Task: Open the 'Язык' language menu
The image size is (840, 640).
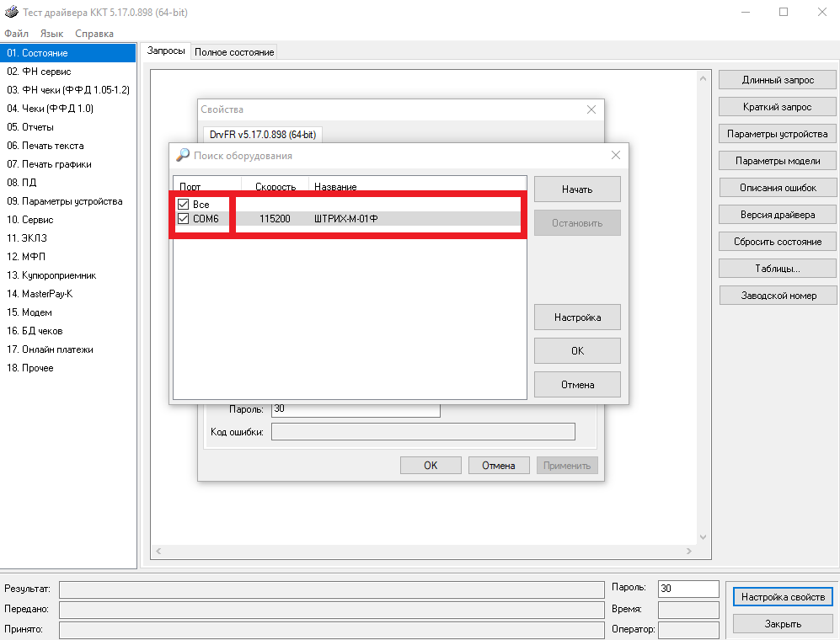Action: (51, 34)
